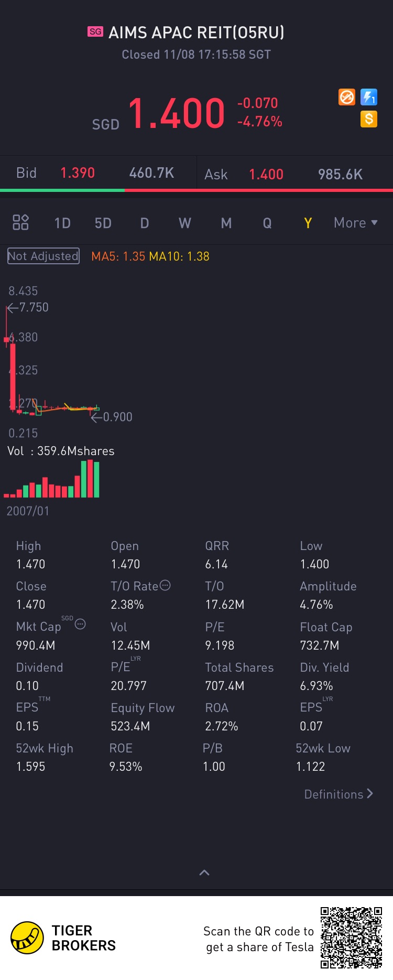Open the chart layout grid icon
This screenshot has width=393, height=980.
pyautogui.click(x=20, y=222)
